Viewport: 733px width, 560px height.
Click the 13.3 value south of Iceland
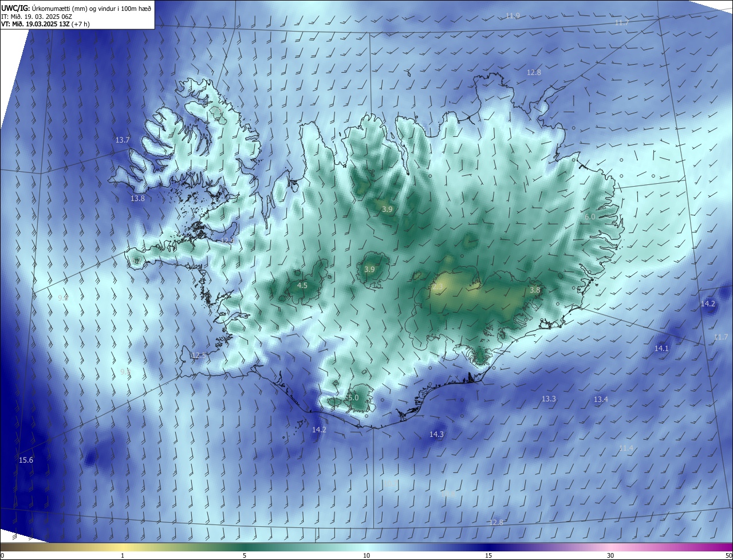pos(549,399)
